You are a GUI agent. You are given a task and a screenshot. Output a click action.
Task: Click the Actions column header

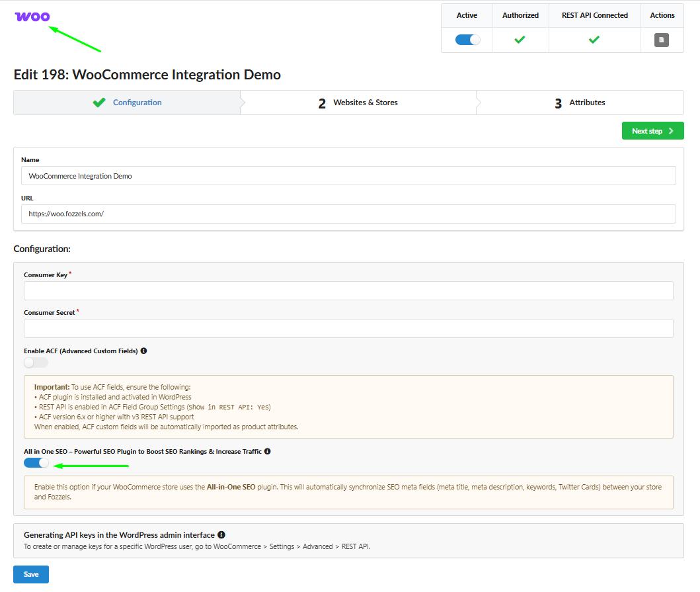click(x=662, y=15)
